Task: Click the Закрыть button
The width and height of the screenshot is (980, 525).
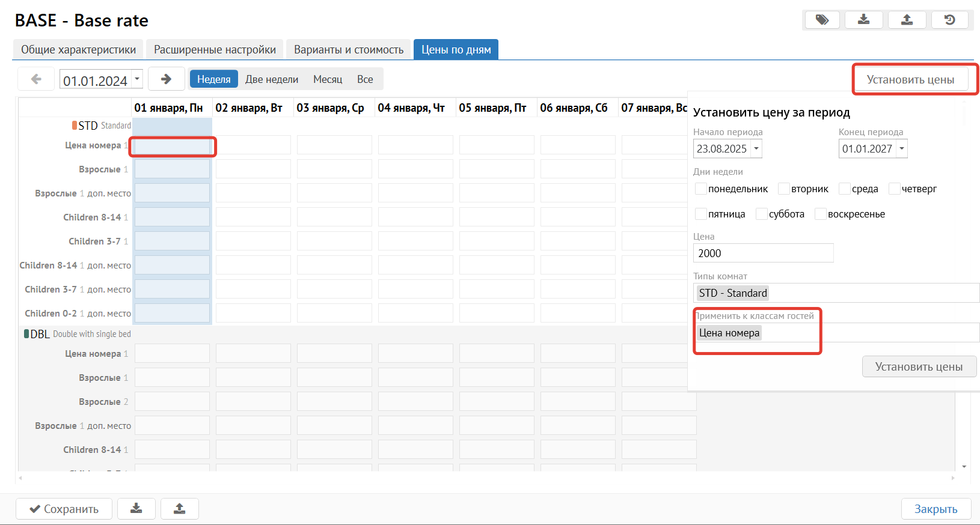Action: click(x=936, y=509)
